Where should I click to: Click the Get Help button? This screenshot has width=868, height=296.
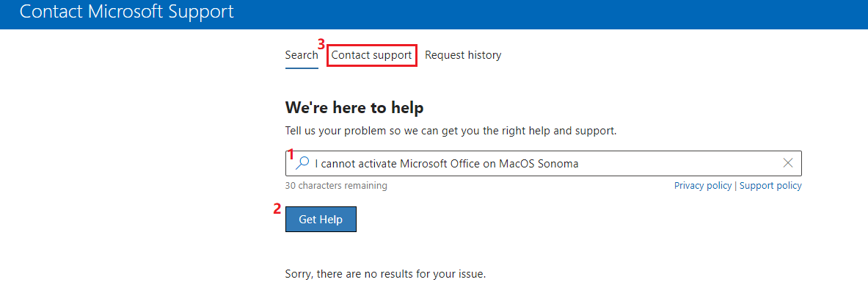click(x=321, y=220)
